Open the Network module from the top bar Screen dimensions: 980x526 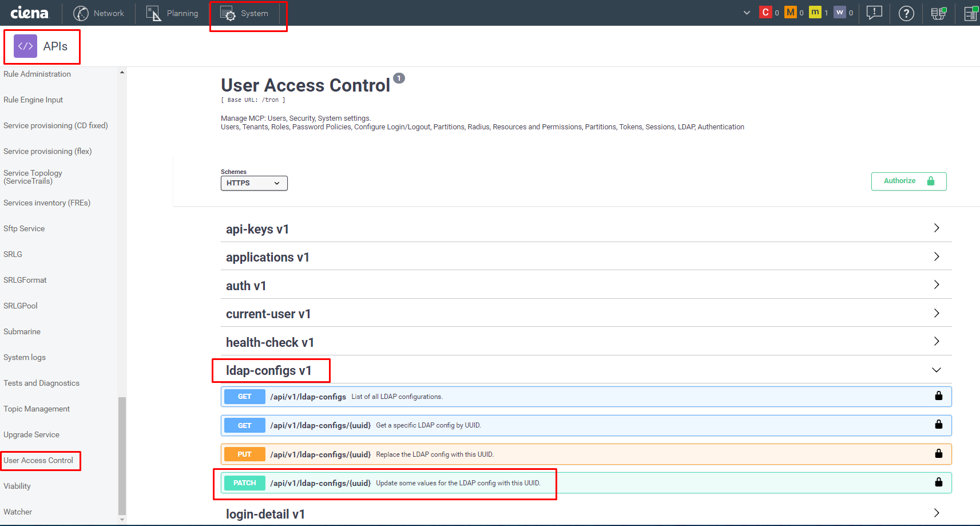100,13
